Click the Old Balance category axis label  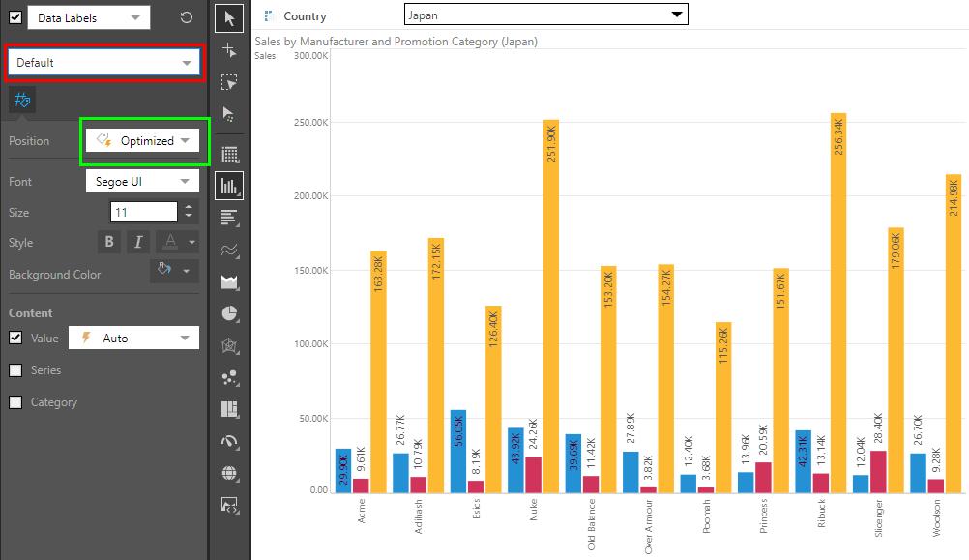(592, 525)
